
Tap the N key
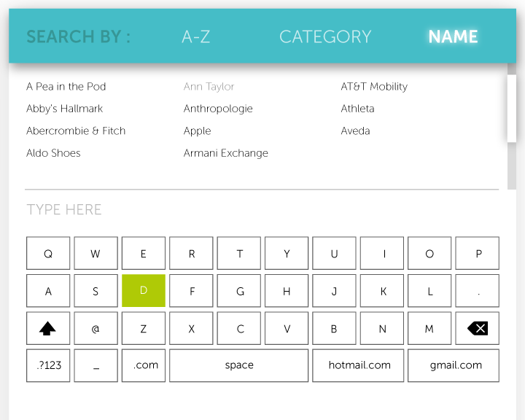(382, 328)
